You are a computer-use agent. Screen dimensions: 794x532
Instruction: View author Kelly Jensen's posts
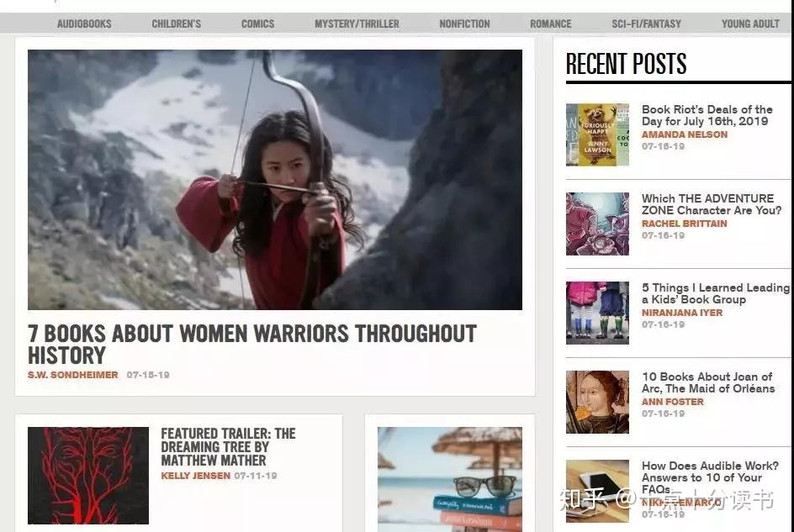pos(195,476)
